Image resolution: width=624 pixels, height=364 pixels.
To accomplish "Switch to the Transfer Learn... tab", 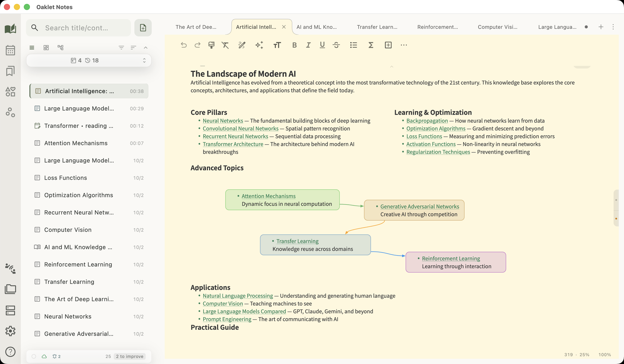I will click(x=377, y=27).
